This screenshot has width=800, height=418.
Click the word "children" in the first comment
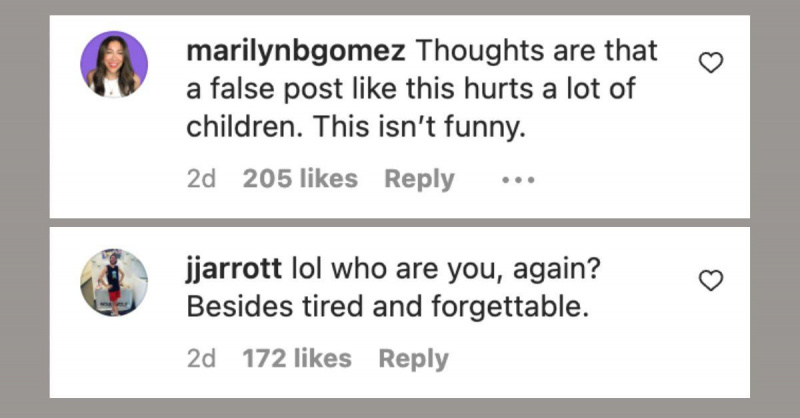(x=244, y=127)
